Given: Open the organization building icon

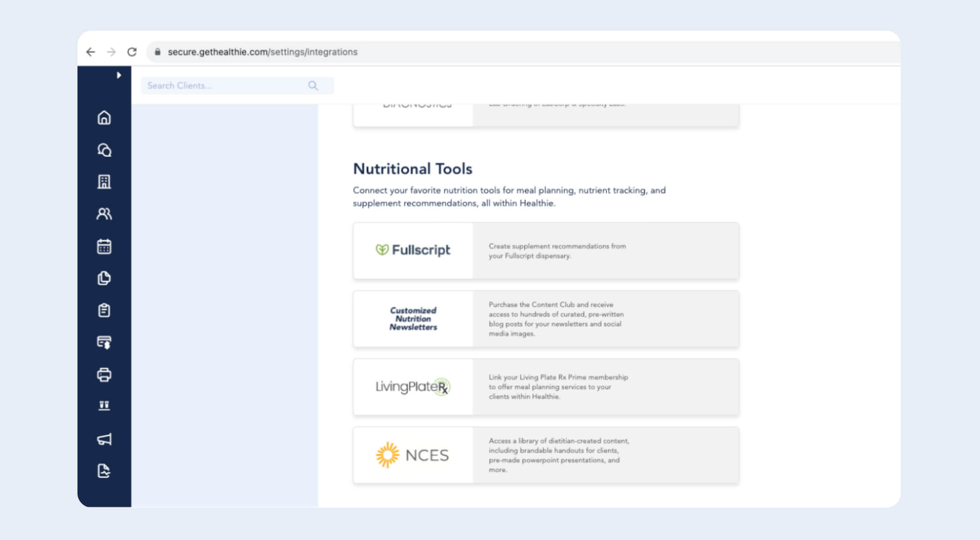Looking at the screenshot, I should click(x=104, y=182).
